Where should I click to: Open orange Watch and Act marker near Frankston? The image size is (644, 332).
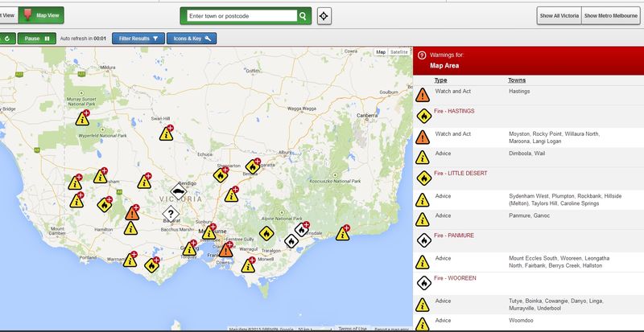click(225, 250)
